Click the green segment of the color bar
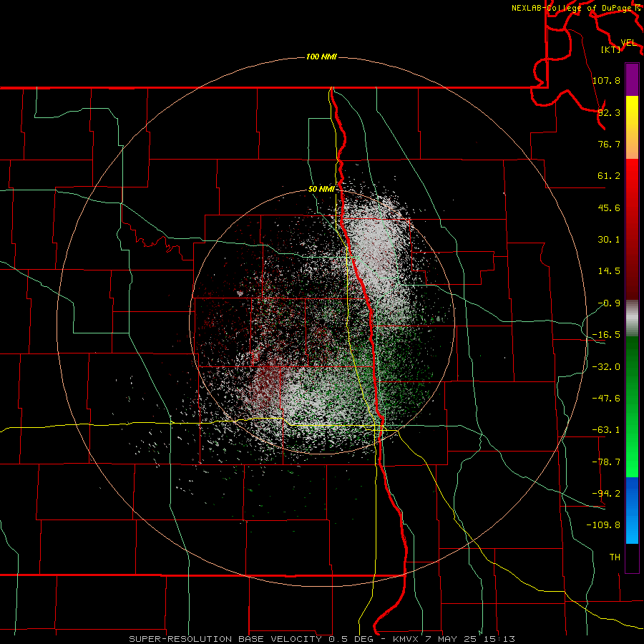This screenshot has height=644, width=644. click(x=632, y=406)
